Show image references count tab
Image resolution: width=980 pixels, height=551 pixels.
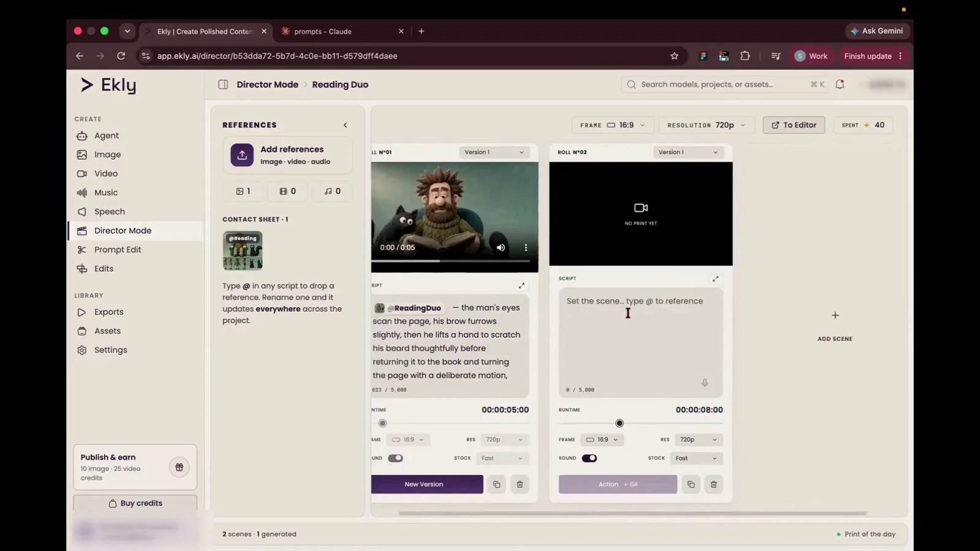[x=243, y=191]
